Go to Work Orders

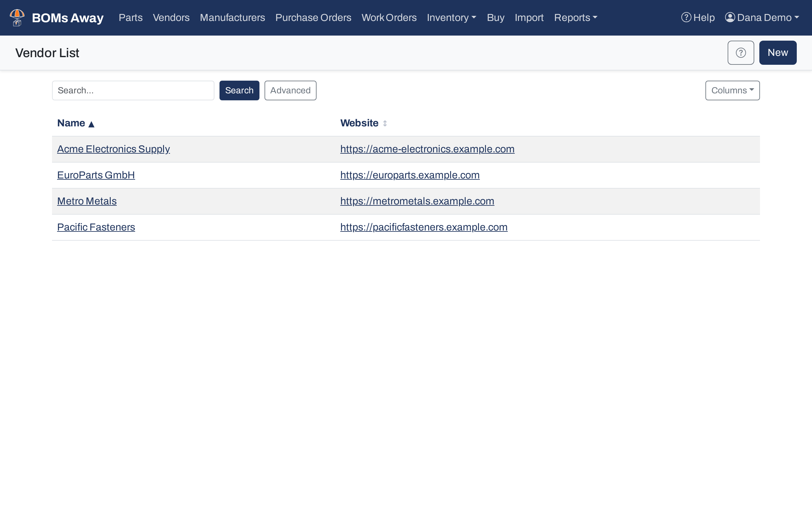(389, 17)
